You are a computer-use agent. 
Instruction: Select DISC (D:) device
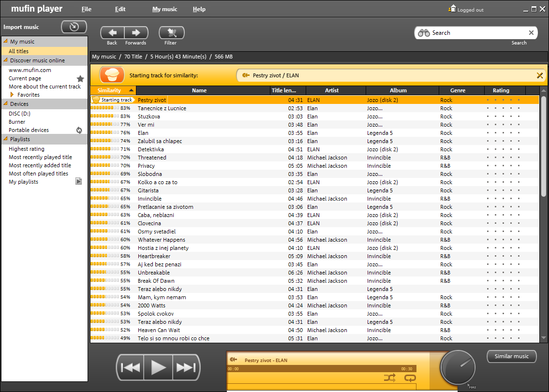click(20, 114)
